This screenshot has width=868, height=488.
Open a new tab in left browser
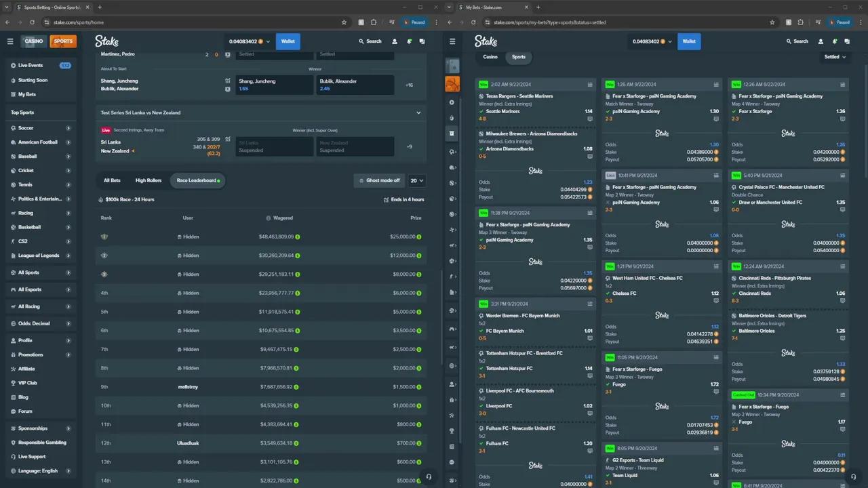[x=100, y=7]
